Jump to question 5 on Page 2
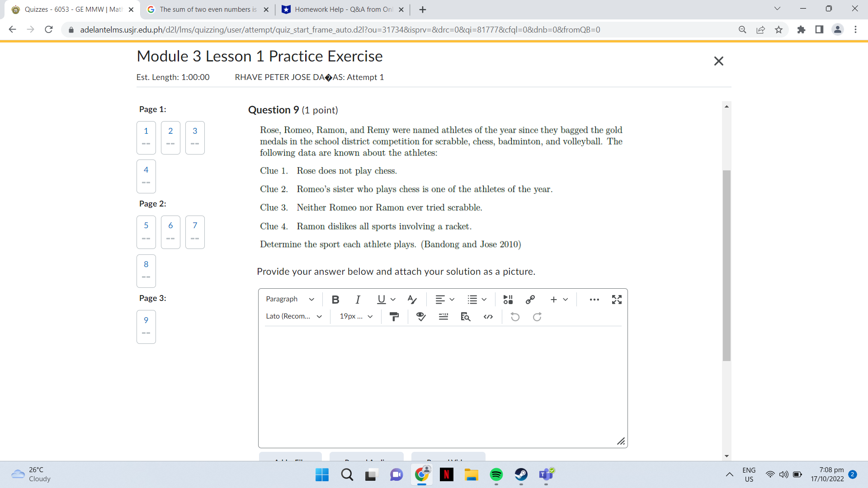Image resolution: width=868 pixels, height=488 pixels. click(x=146, y=232)
